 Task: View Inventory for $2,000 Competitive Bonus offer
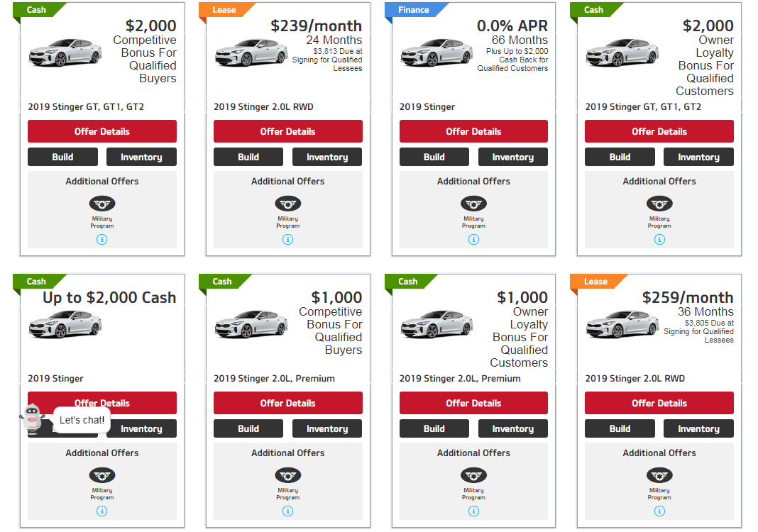[141, 157]
